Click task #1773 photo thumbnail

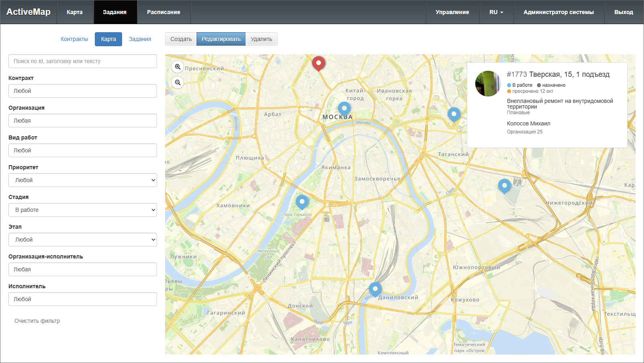tap(488, 84)
